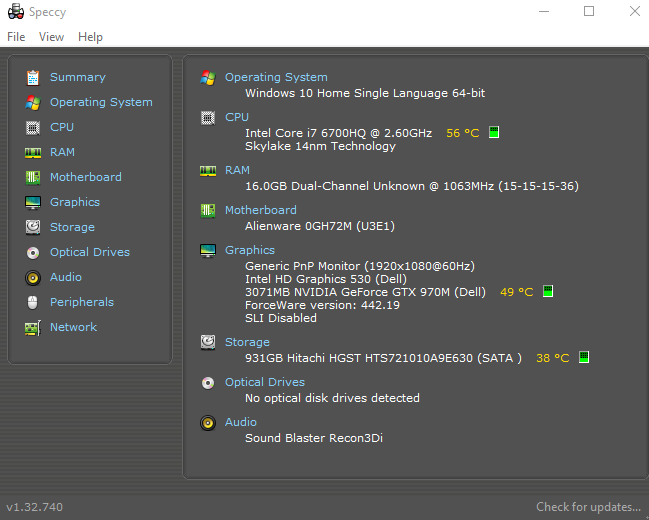This screenshot has height=520, width=649.
Task: Click the Operating System Windows flag sidebar icon
Action: [x=33, y=103]
